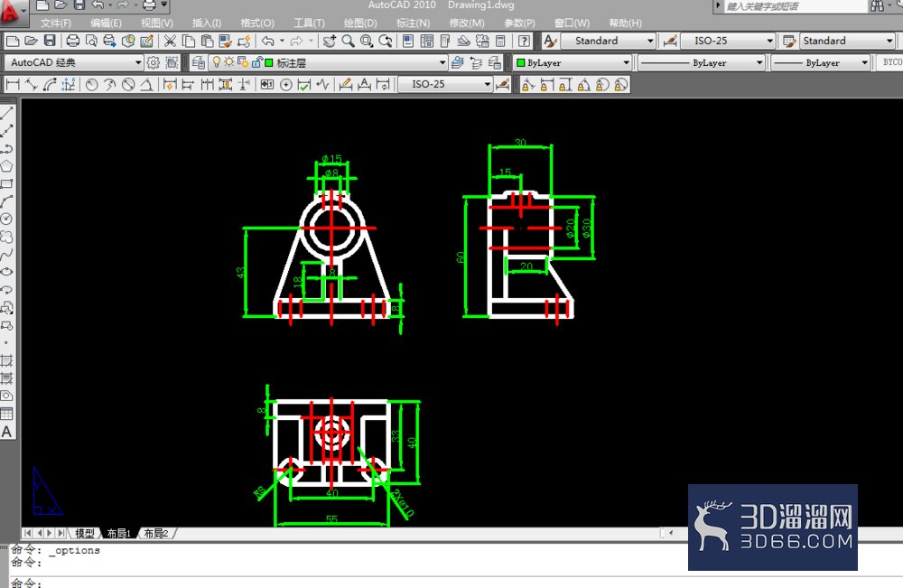Click the Radius dimension tool
903x588 pixels.
click(x=91, y=85)
